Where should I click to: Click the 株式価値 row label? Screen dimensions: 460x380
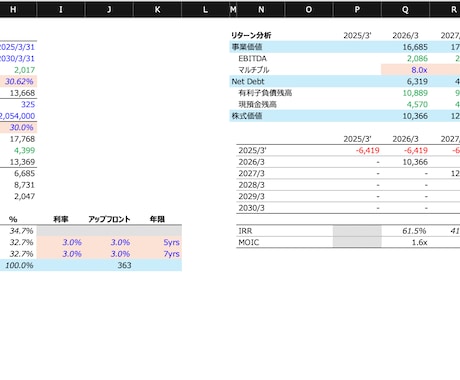click(x=247, y=116)
